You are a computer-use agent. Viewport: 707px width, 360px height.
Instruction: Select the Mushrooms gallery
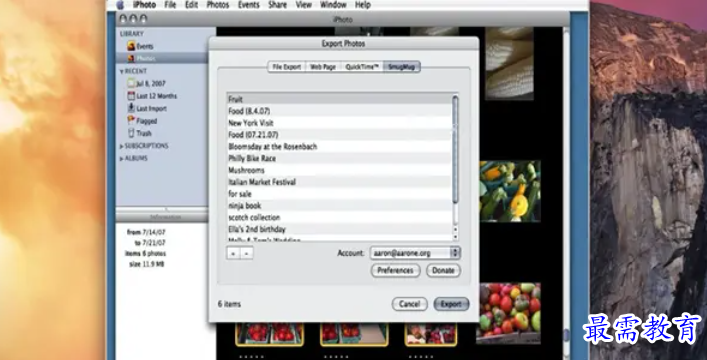click(339, 170)
